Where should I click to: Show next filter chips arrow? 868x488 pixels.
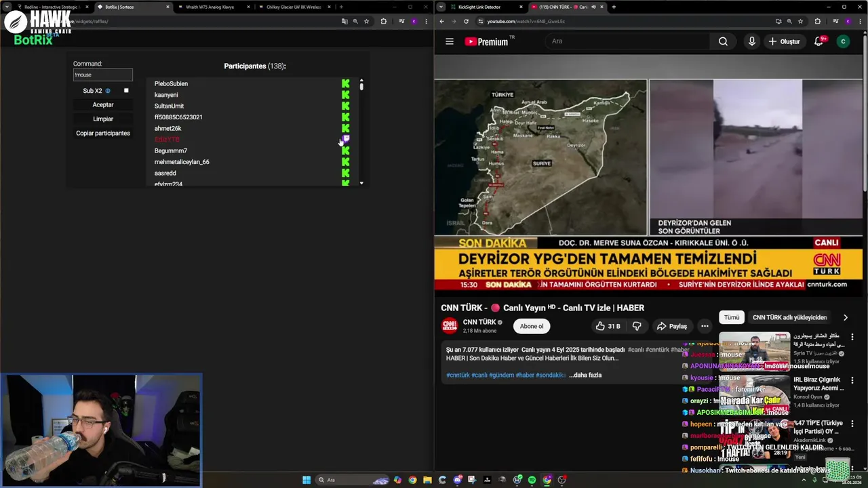(845, 317)
